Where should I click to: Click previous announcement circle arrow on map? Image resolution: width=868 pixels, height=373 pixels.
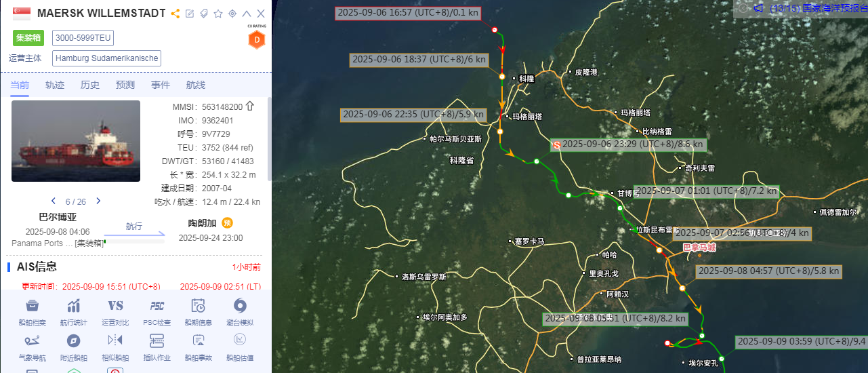click(743, 7)
